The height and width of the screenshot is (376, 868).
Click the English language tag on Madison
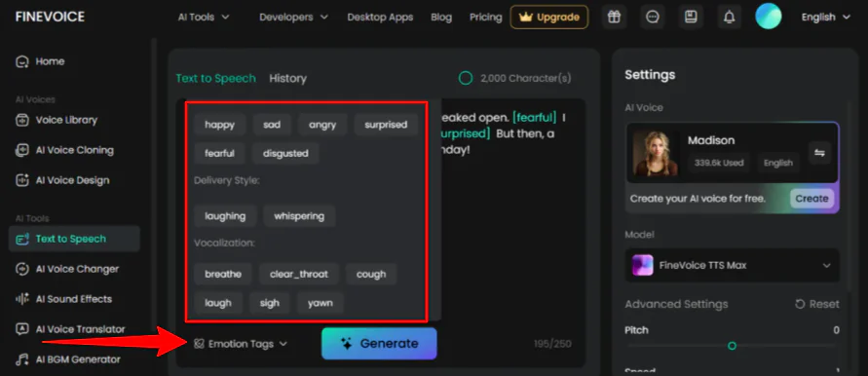point(778,163)
